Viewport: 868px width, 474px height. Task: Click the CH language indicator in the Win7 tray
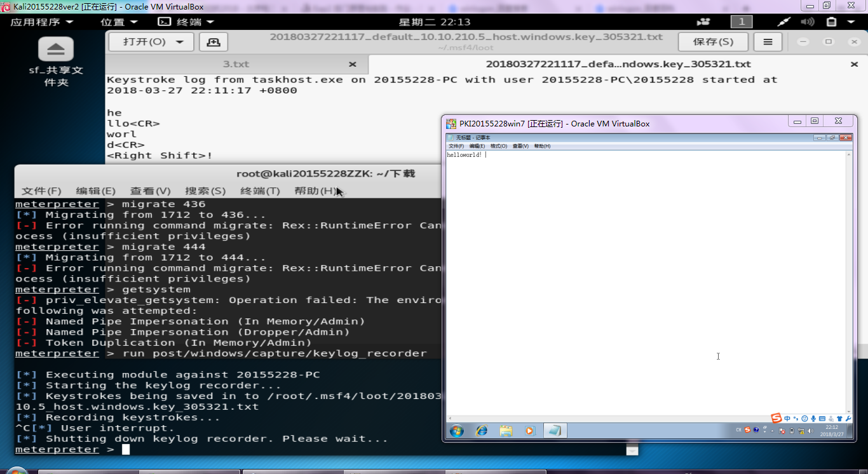738,430
